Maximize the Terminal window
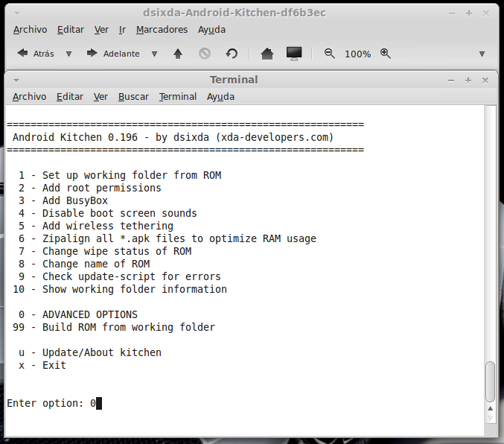This screenshot has width=504, height=444. coord(468,80)
